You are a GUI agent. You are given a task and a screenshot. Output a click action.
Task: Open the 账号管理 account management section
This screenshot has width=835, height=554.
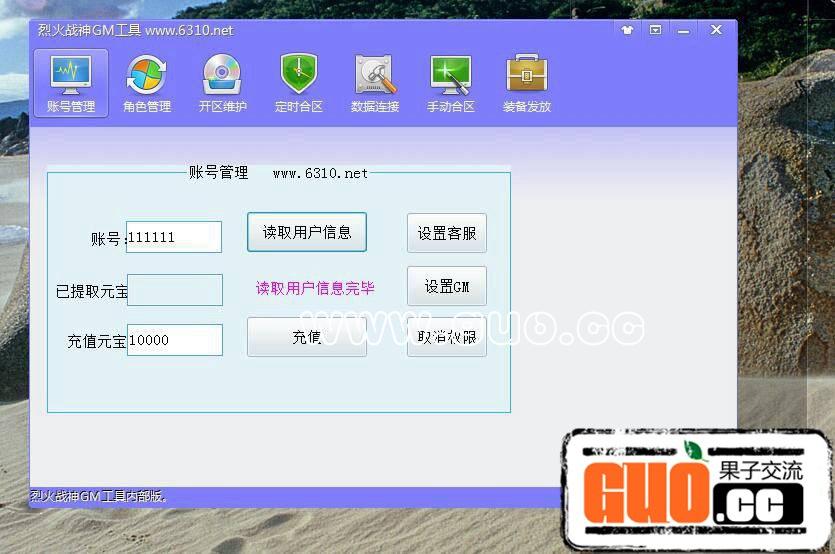71,83
